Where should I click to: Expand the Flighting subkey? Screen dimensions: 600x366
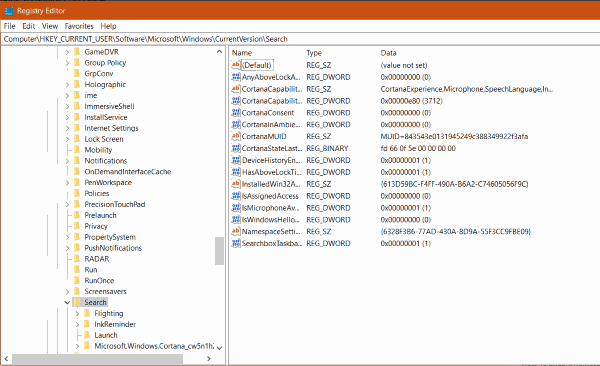77,314
